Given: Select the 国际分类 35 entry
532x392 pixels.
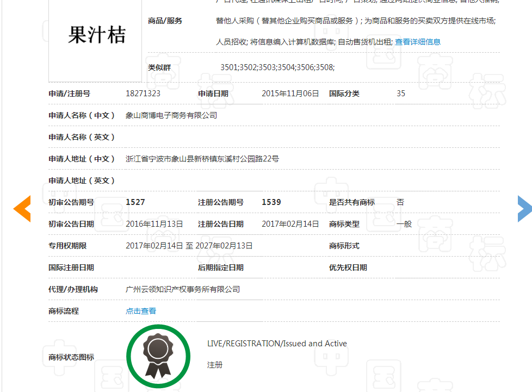Looking at the screenshot, I should point(400,93).
